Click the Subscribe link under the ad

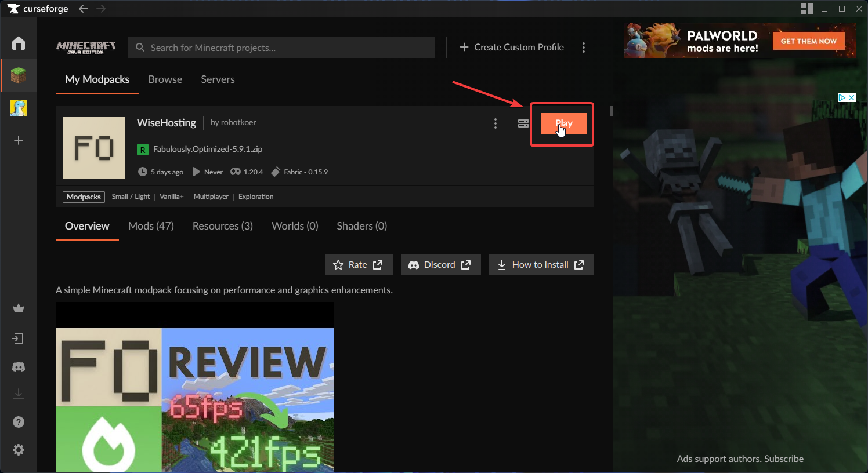pyautogui.click(x=784, y=459)
